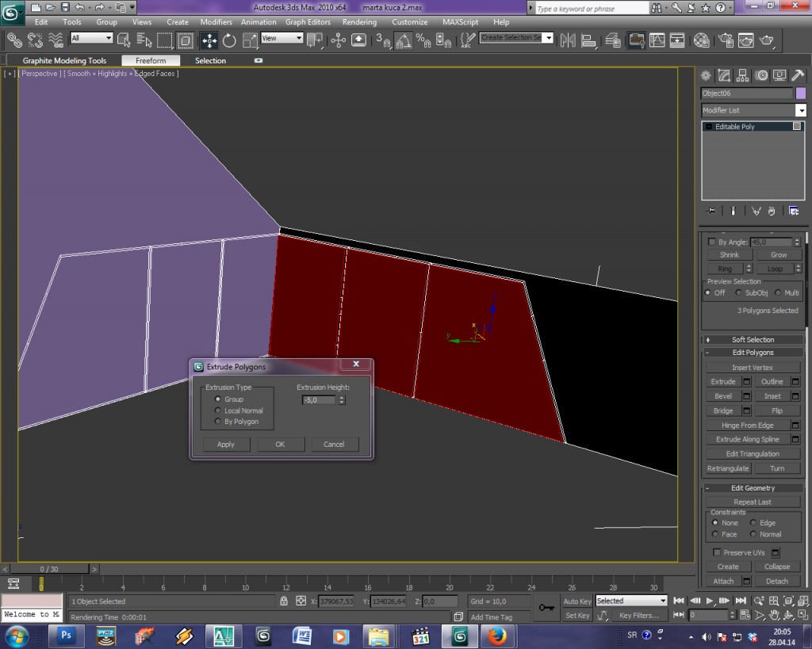Screen dimensions: 812x649
Task: Activate the Select and Scale tool
Action: pyautogui.click(x=250, y=40)
